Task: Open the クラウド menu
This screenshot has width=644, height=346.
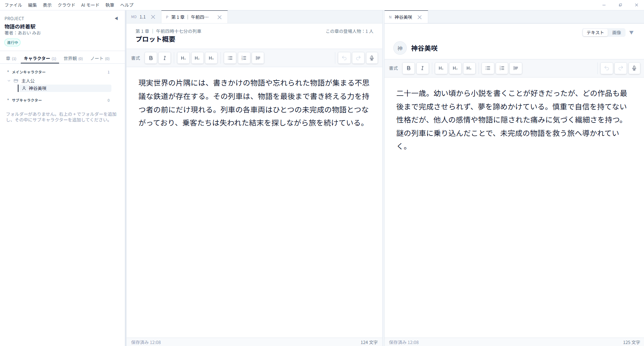Action: [x=66, y=5]
